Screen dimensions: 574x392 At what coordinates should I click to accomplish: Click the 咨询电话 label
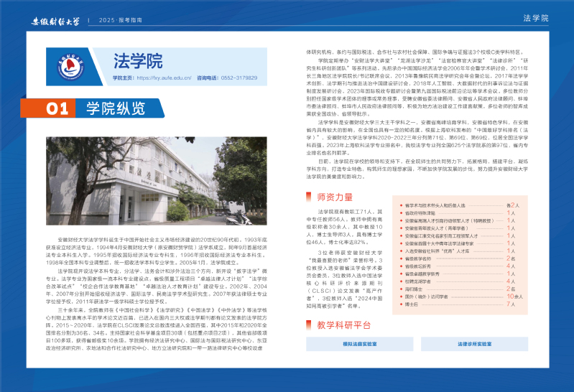coord(208,78)
